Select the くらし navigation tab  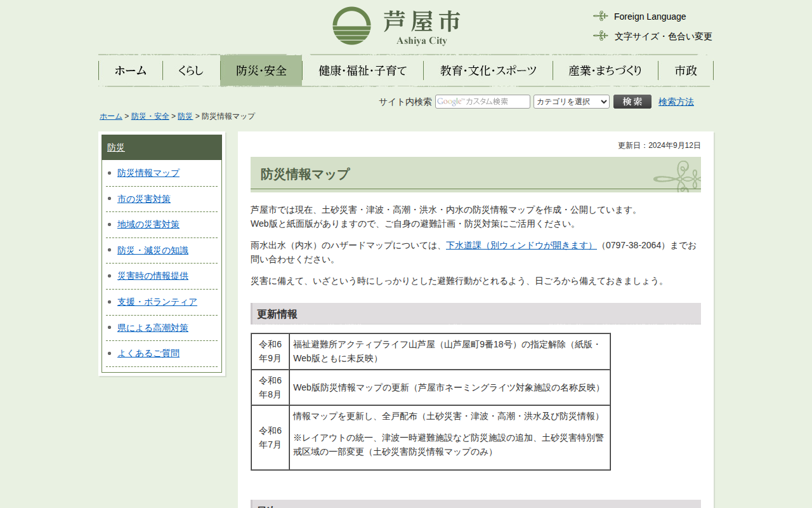coord(191,70)
